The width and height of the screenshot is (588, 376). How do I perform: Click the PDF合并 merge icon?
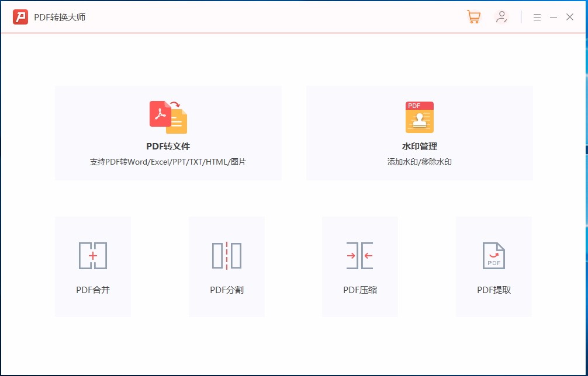93,256
